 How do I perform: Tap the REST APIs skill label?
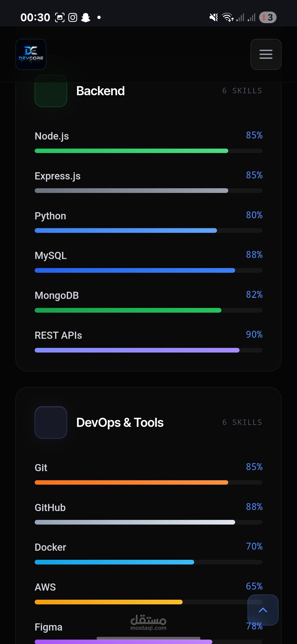[58, 335]
